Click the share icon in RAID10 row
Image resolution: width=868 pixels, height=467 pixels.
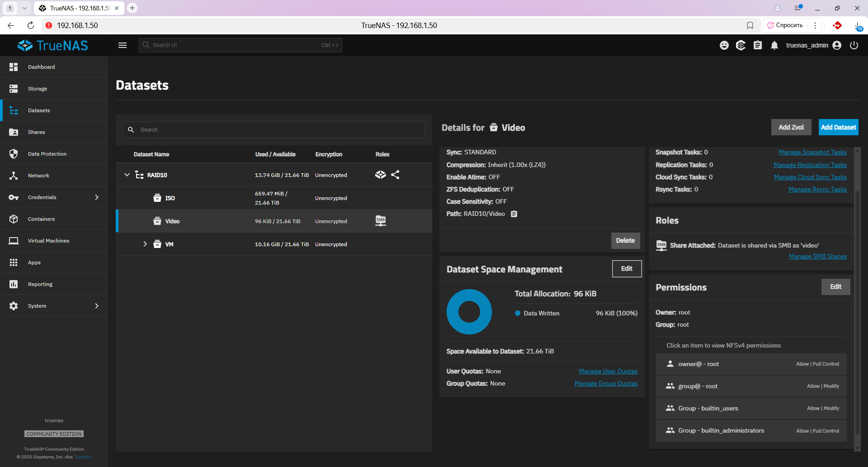coord(395,175)
